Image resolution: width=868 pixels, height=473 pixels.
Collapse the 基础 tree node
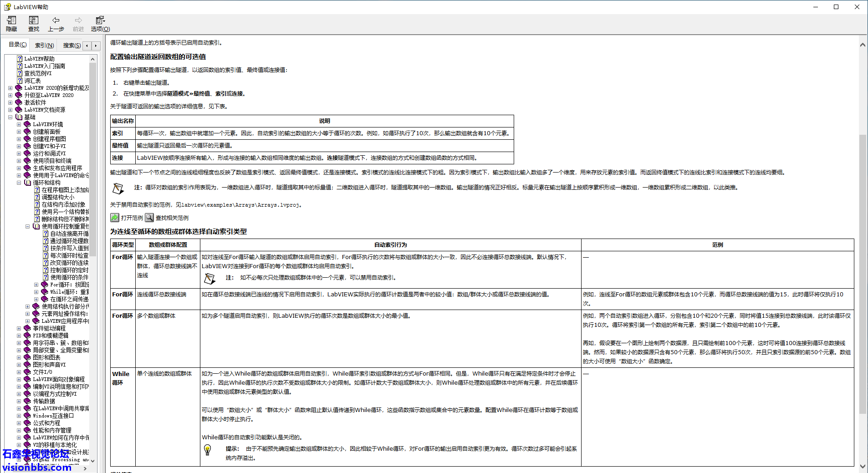pos(10,117)
